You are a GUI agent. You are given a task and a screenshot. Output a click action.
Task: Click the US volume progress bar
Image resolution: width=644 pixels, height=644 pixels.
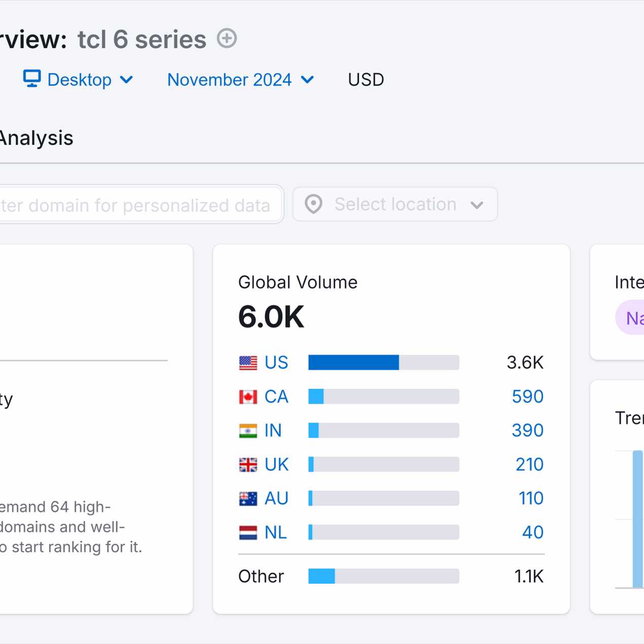point(384,363)
